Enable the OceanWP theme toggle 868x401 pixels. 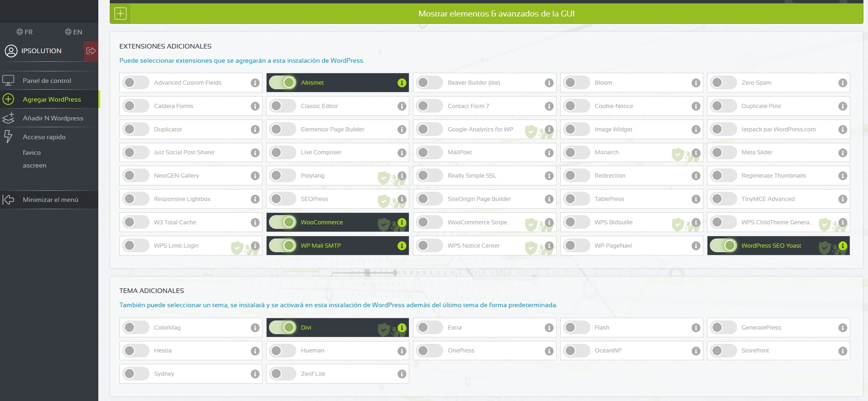(576, 351)
